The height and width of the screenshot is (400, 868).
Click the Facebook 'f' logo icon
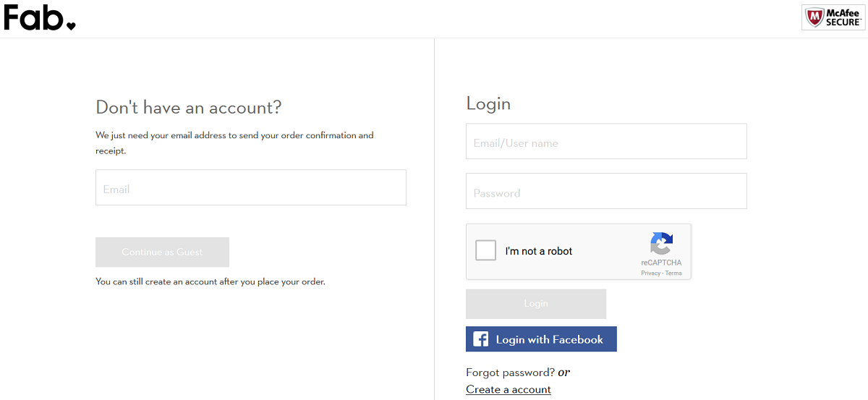click(x=480, y=339)
